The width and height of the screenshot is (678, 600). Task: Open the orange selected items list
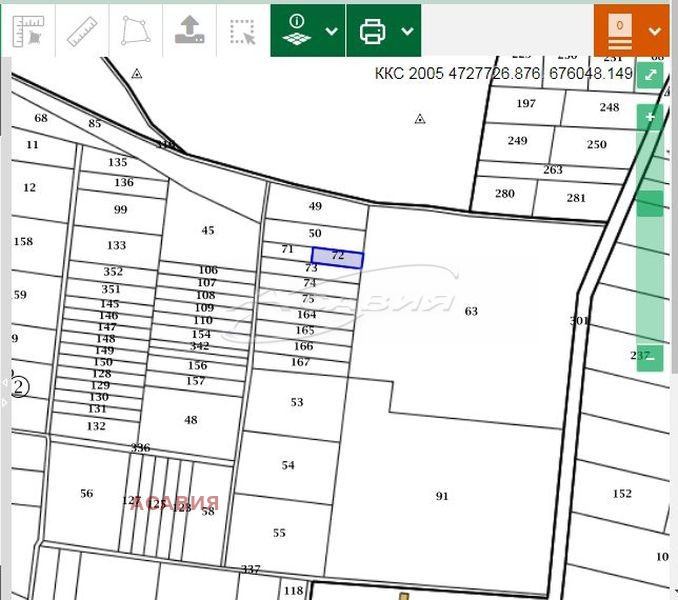(x=620, y=31)
